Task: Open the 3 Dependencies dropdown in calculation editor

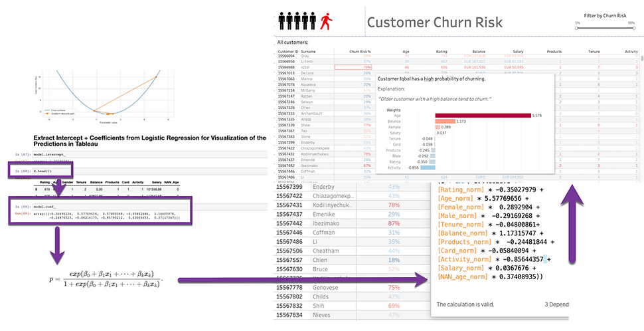Action: pyautogui.click(x=557, y=304)
